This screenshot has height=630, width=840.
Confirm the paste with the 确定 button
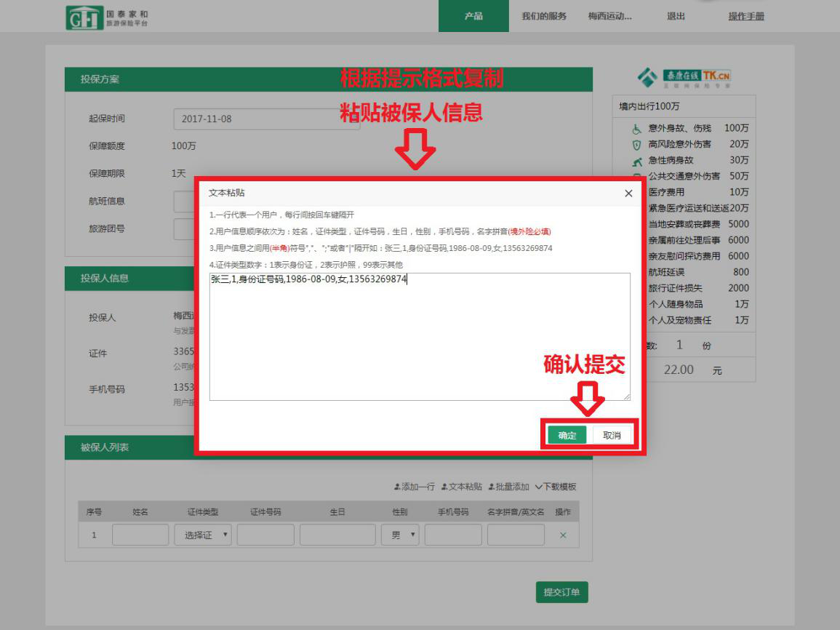coord(567,435)
